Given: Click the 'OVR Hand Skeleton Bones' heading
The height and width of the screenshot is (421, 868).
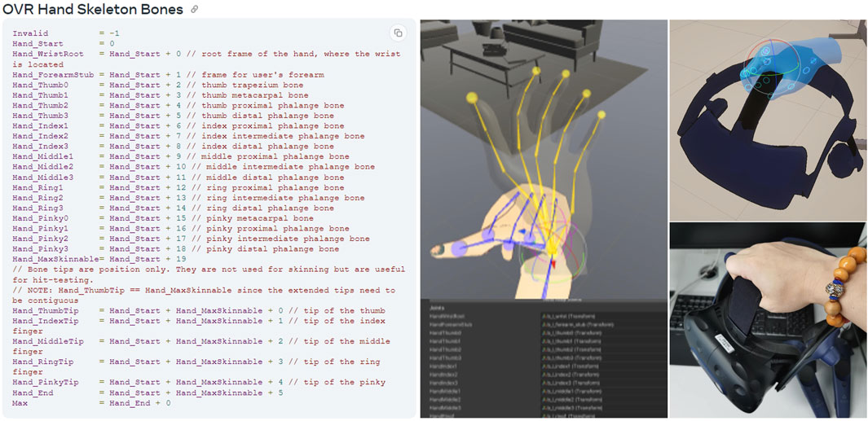Looking at the screenshot, I should (92, 10).
